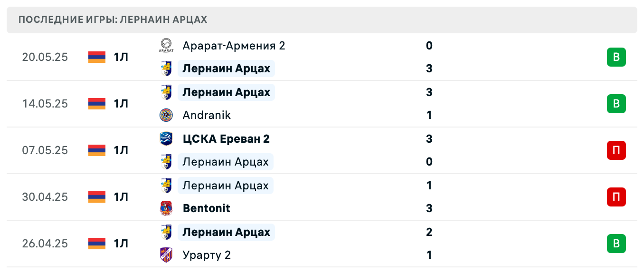This screenshot has width=644, height=275.
Task: Open the Урарту 2 team link
Action: coord(207,255)
